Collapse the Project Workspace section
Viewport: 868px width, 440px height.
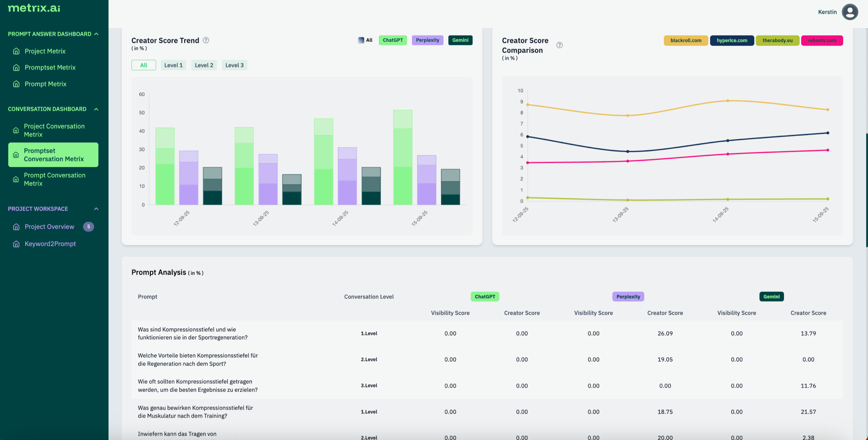tap(96, 209)
